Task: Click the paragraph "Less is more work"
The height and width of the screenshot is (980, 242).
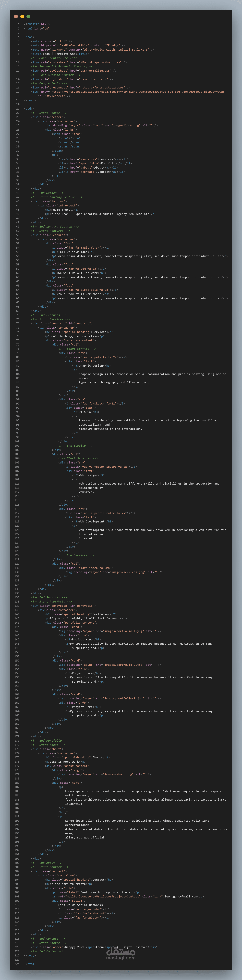Action: 64,762
